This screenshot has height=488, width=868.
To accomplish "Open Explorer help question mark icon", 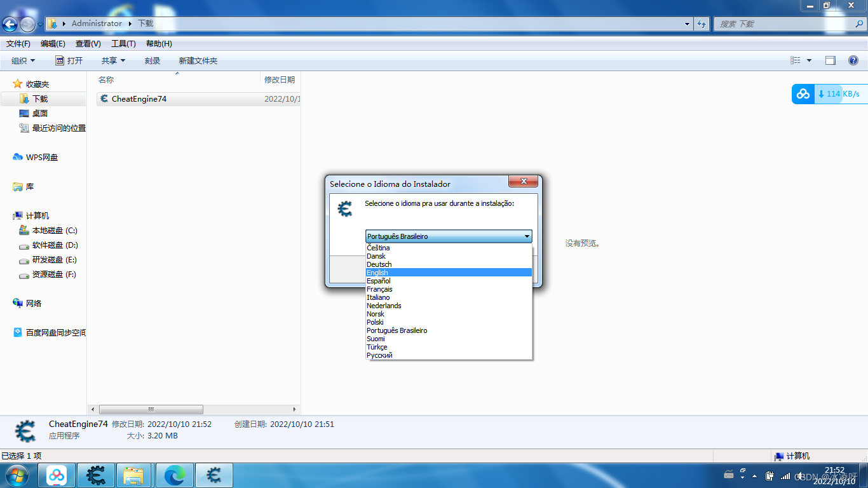I will tap(853, 60).
